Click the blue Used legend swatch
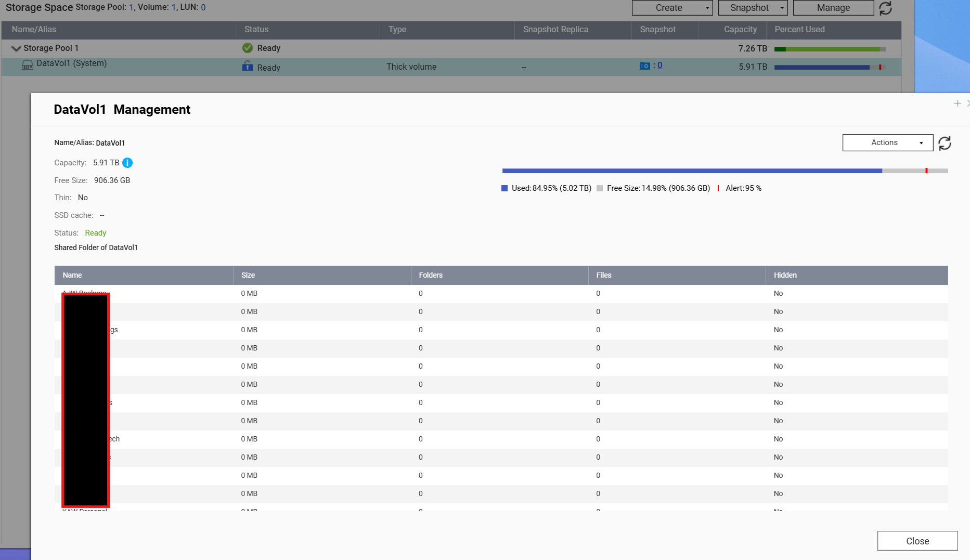This screenshot has height=560, width=970. point(505,188)
